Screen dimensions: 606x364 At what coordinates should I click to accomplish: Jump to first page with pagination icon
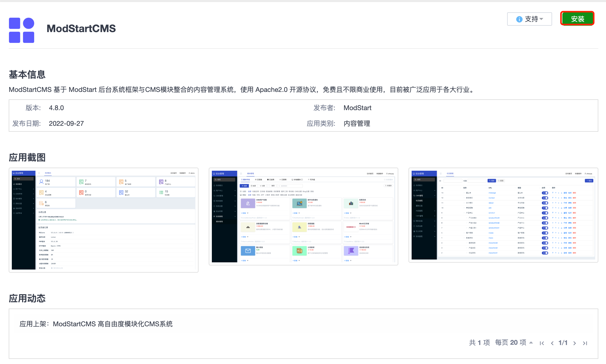(x=542, y=343)
